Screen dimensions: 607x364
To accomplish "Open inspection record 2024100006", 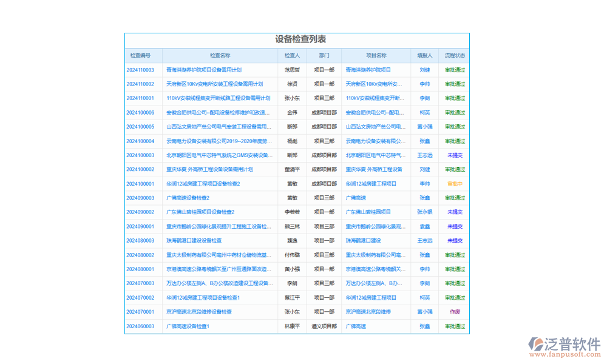I will point(140,113).
